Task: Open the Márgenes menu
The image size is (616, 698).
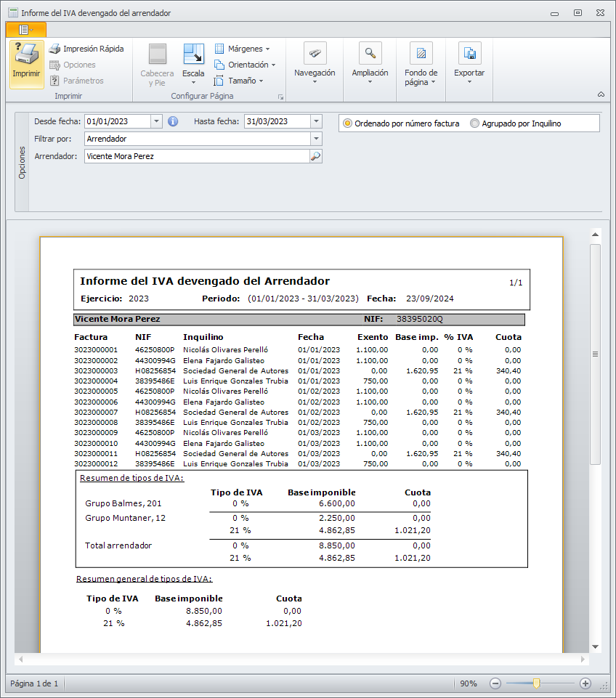Action: tap(242, 49)
